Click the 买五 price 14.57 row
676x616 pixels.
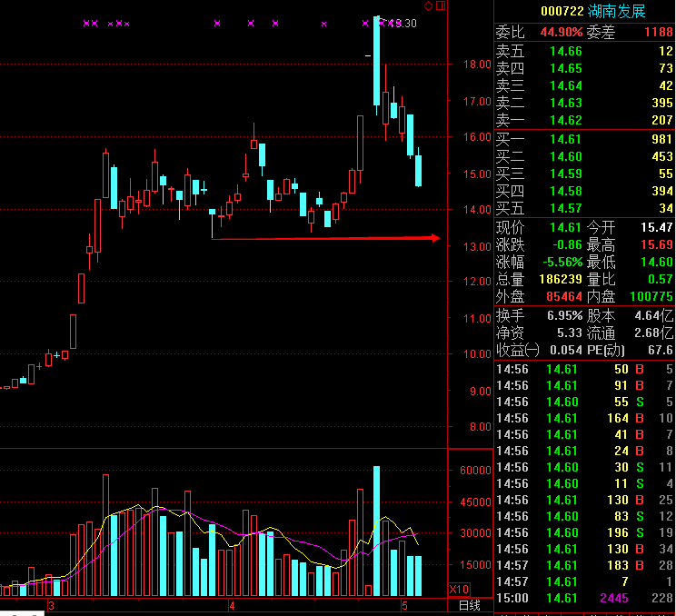coord(583,208)
